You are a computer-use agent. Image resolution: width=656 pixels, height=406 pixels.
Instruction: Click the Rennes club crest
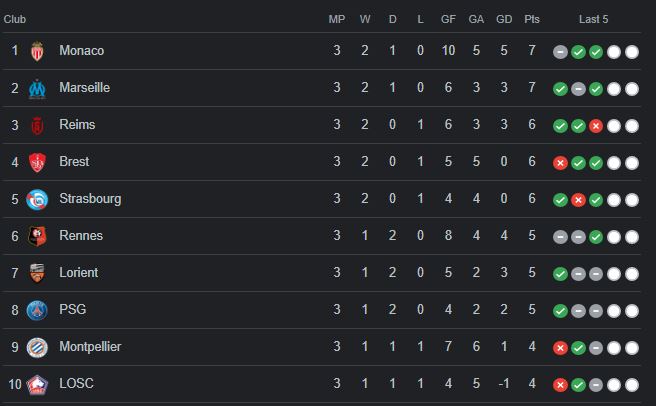37,236
